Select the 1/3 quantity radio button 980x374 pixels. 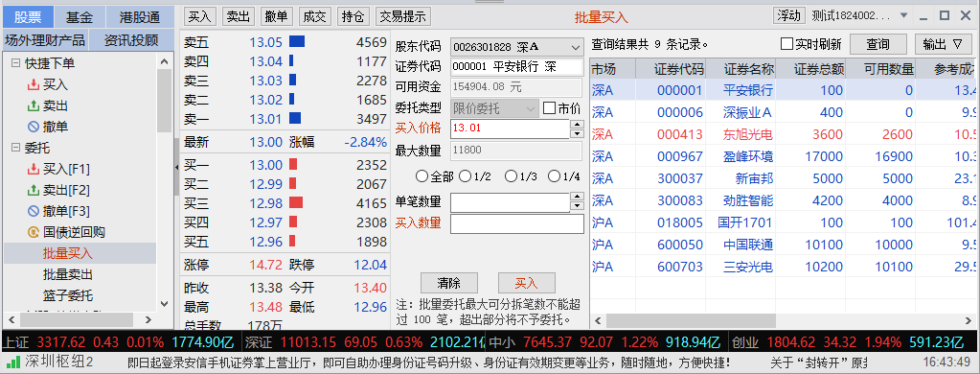(511, 176)
